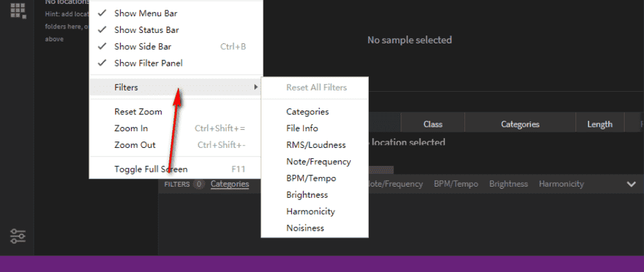
Task: Toggle Show Side Bar option
Action: [176, 47]
